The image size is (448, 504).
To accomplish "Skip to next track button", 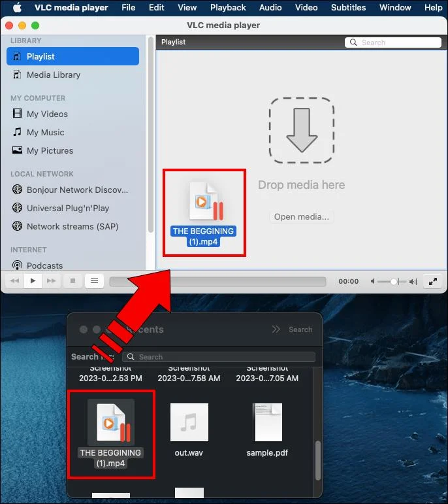I will (x=51, y=280).
